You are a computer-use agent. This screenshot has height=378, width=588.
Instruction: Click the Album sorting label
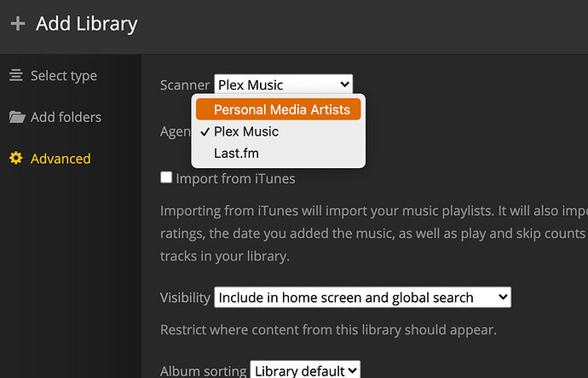coord(203,371)
